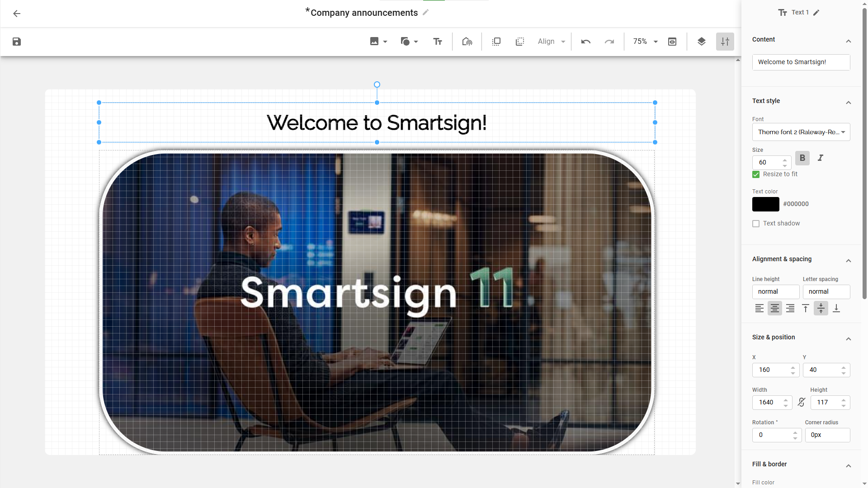Viewport: 868px width, 488px height.
Task: Open the 75% zoom dropdown
Action: click(x=645, y=42)
